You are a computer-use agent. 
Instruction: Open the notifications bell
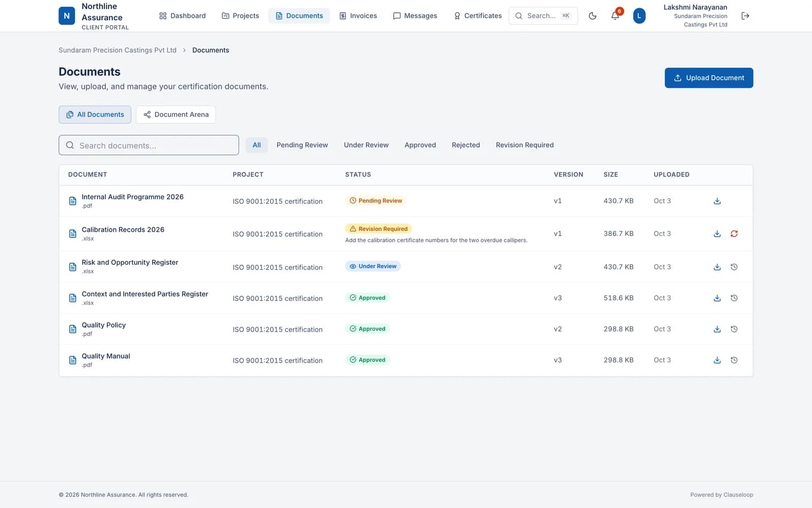click(x=615, y=16)
